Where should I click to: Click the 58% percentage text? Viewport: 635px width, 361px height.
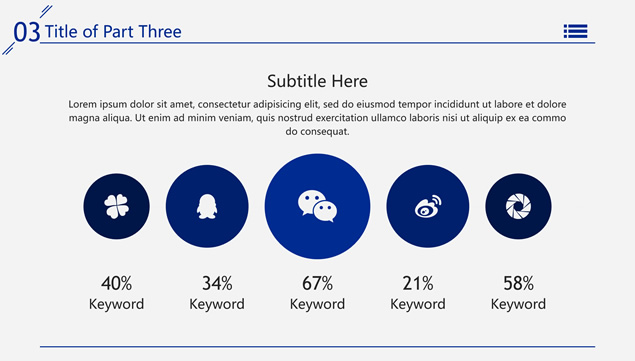[x=518, y=283]
